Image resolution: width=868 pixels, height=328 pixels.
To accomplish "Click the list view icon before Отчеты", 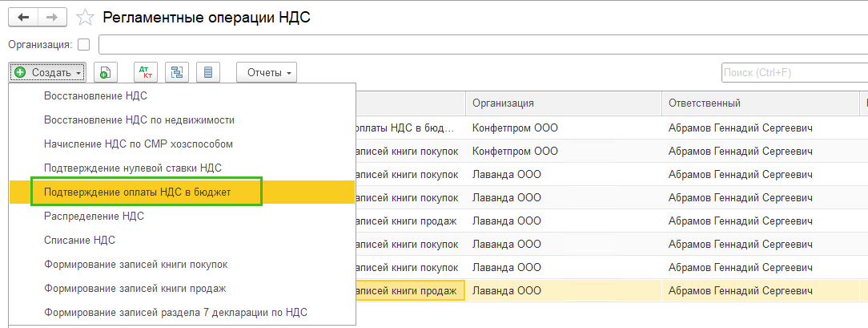I will [208, 73].
